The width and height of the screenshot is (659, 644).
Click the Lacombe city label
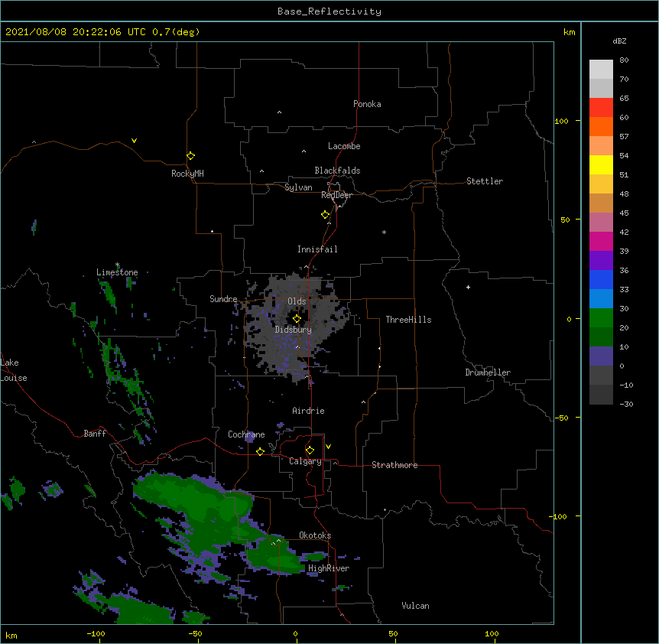tap(344, 146)
